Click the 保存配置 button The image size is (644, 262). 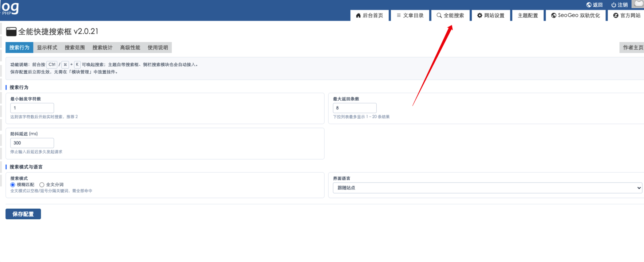click(23, 214)
